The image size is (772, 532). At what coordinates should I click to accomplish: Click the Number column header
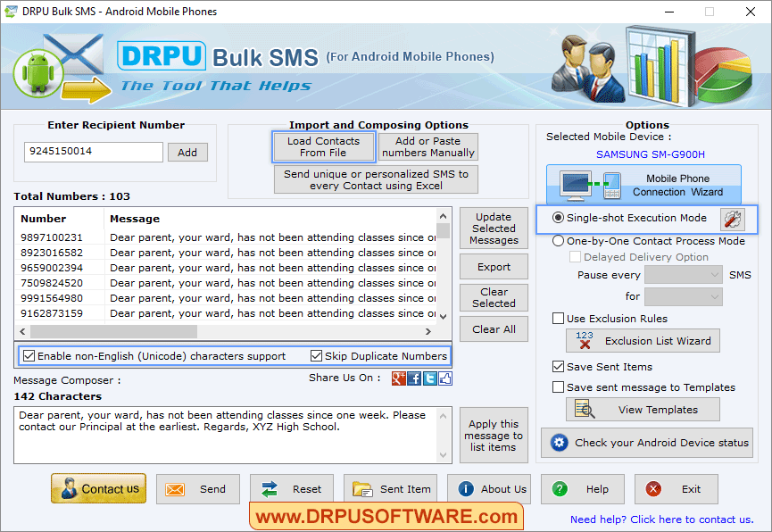click(x=60, y=219)
